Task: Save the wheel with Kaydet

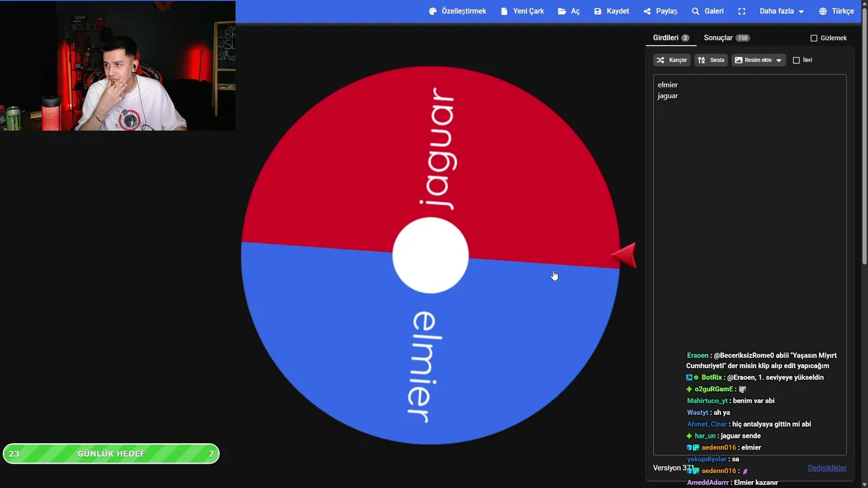Action: [612, 12]
